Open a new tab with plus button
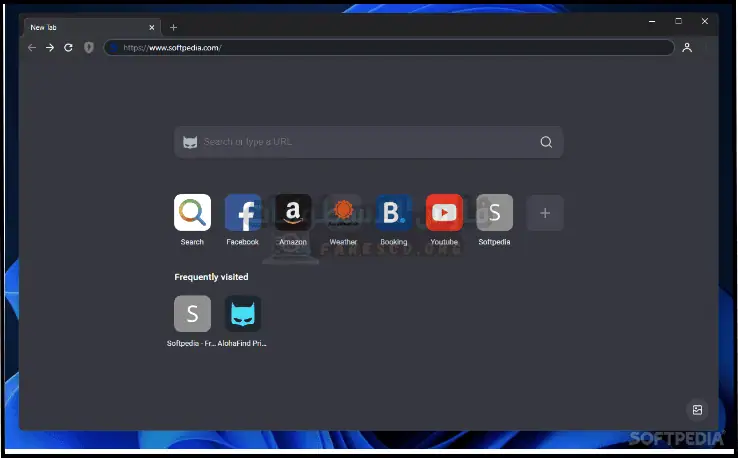Image resolution: width=738 pixels, height=458 pixels. pyautogui.click(x=173, y=27)
